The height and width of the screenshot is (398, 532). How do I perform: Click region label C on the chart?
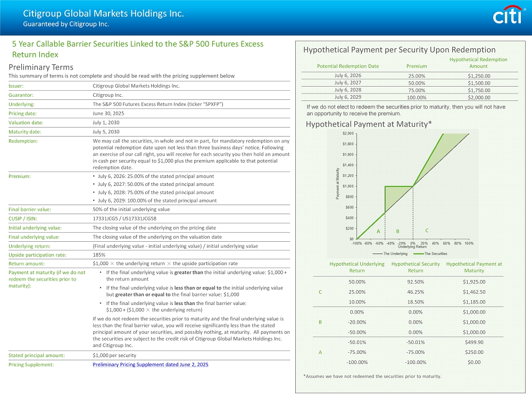[427, 230]
